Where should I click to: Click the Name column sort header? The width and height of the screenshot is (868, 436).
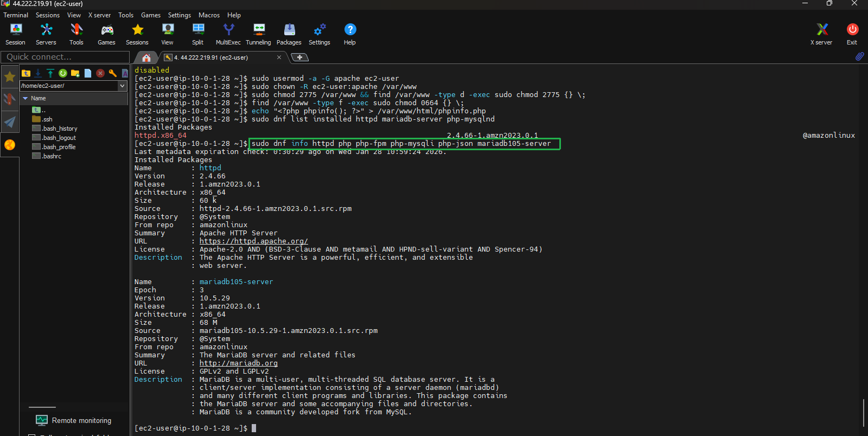pos(74,98)
